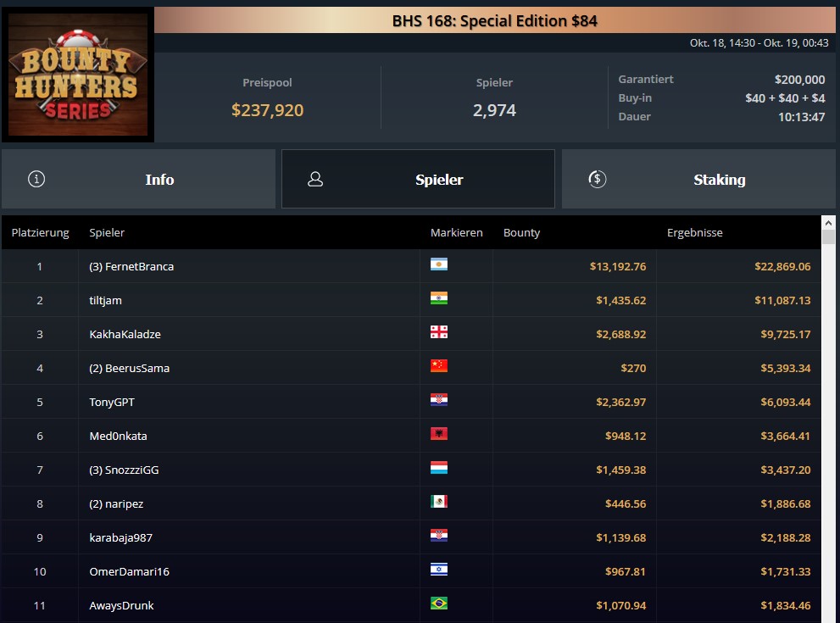This screenshot has width=840, height=623.
Task: Sort by Ergebnisse column header
Action: point(695,232)
